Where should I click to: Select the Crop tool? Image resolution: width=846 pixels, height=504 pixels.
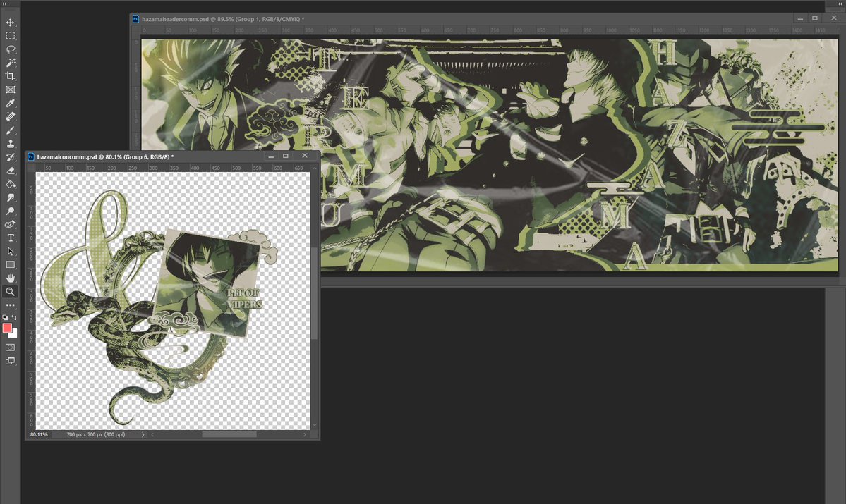click(11, 77)
